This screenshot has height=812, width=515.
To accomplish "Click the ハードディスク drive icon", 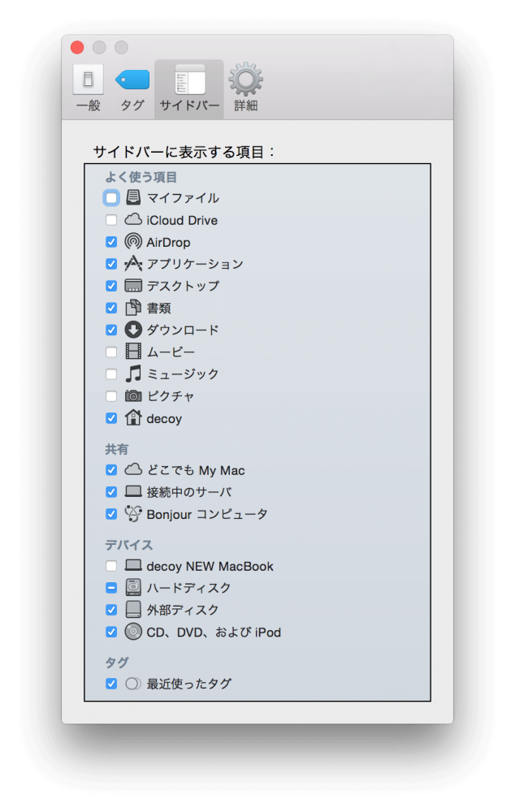I will click(x=133, y=587).
